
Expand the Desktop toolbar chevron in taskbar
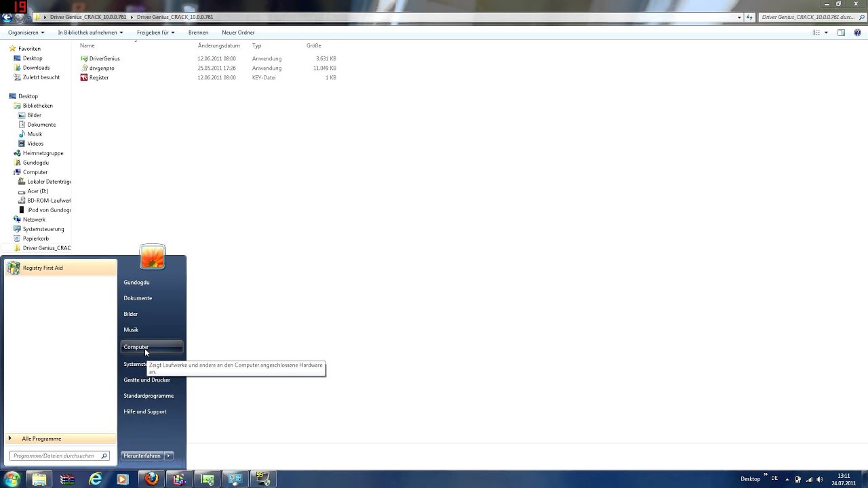click(x=766, y=476)
